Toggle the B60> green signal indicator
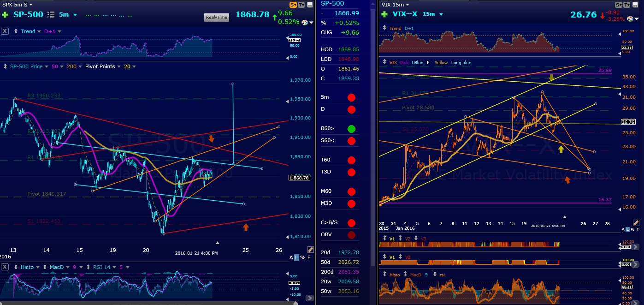The height and width of the screenshot is (305, 644). tap(351, 128)
